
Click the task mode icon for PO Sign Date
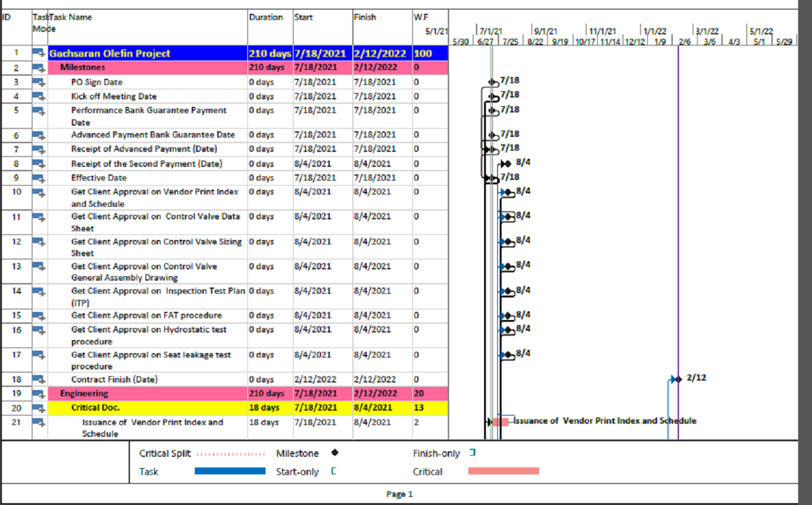coord(39,82)
